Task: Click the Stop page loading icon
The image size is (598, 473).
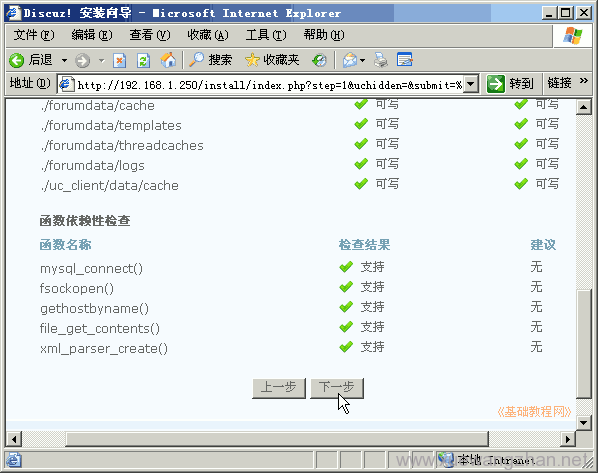Action: pyautogui.click(x=120, y=60)
